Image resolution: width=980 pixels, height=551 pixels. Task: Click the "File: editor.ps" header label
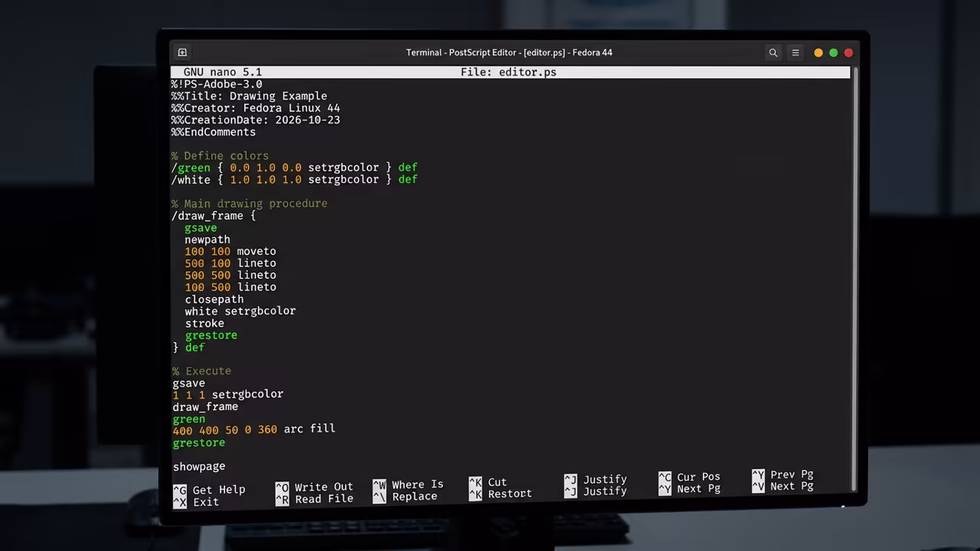click(x=508, y=72)
